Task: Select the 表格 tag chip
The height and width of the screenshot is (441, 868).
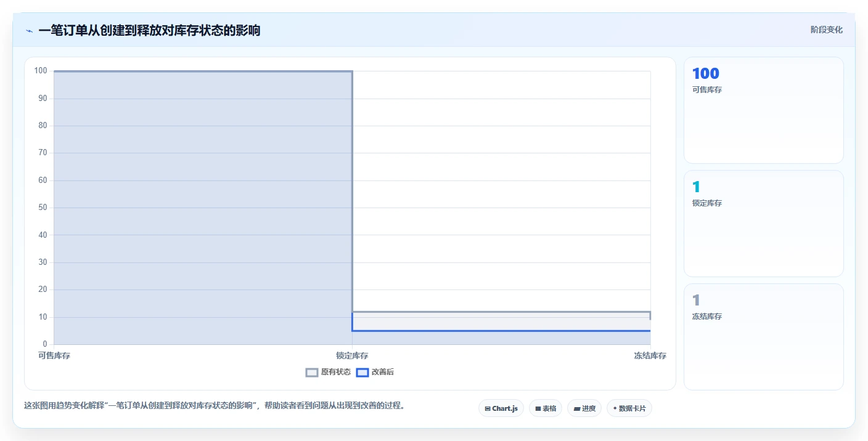Action: point(546,408)
